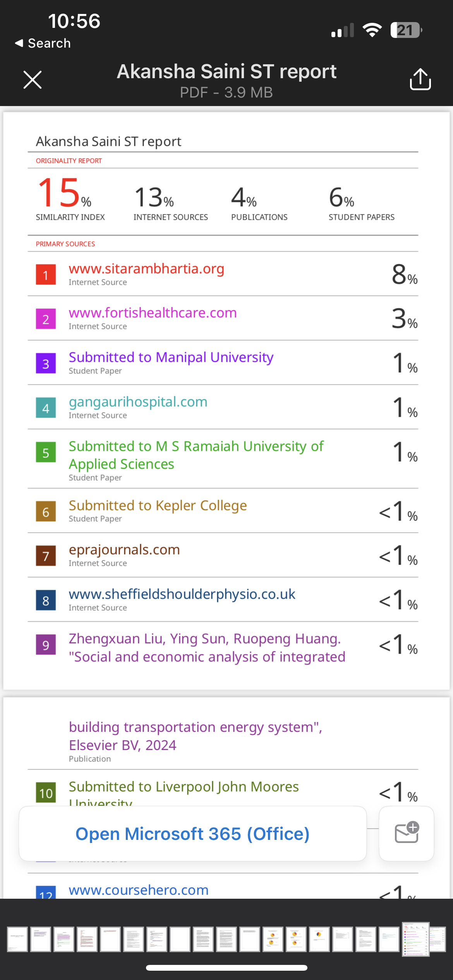Tap the green number 5 source badge
Viewport: 453px width, 980px height.
click(46, 452)
